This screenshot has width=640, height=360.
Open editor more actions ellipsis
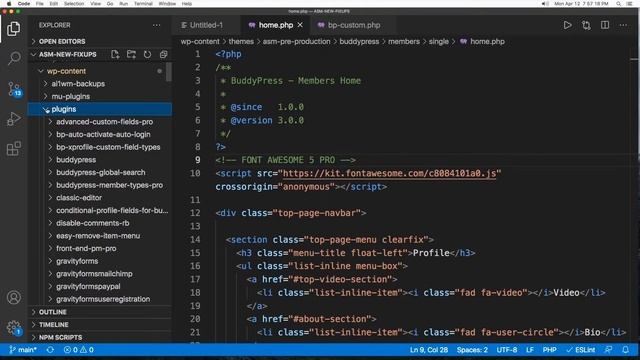[623, 25]
